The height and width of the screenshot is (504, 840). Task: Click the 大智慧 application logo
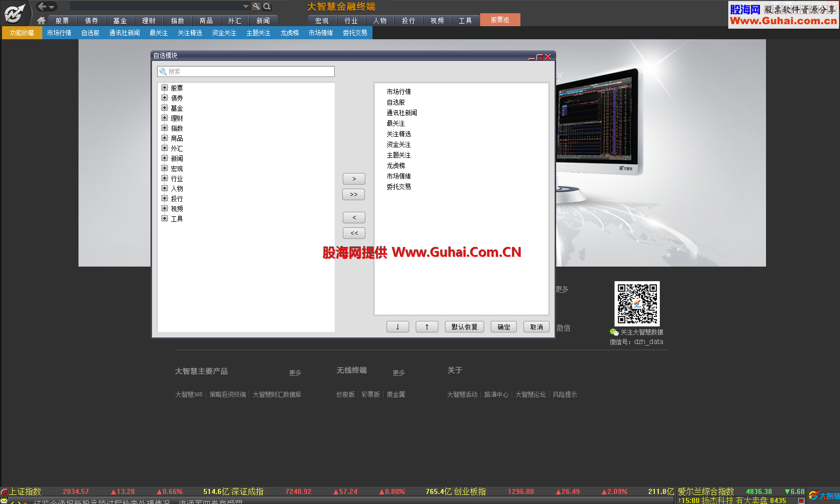[x=14, y=13]
